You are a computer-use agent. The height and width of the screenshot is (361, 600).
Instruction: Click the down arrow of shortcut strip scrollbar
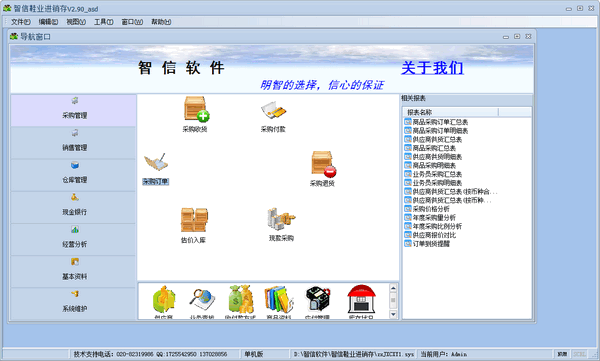point(393,314)
